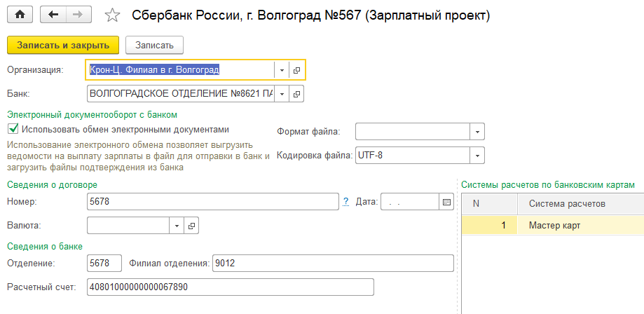Open the Банк record with its open icon

point(296,94)
